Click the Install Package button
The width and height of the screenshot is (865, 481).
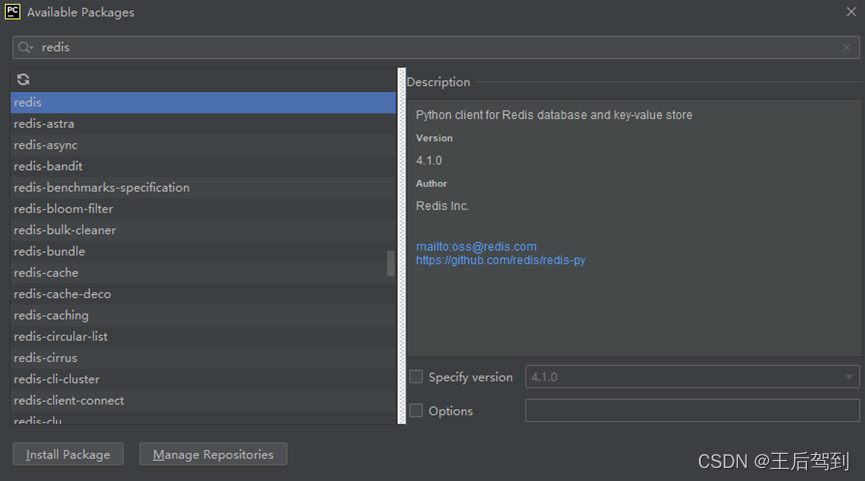(x=68, y=454)
